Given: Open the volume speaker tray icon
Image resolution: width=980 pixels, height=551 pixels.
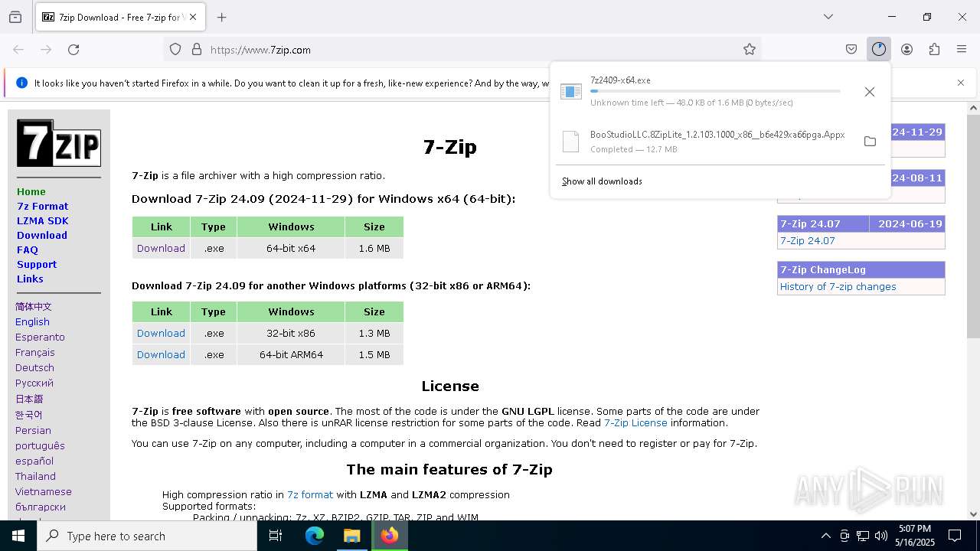Looking at the screenshot, I should pyautogui.click(x=881, y=536).
